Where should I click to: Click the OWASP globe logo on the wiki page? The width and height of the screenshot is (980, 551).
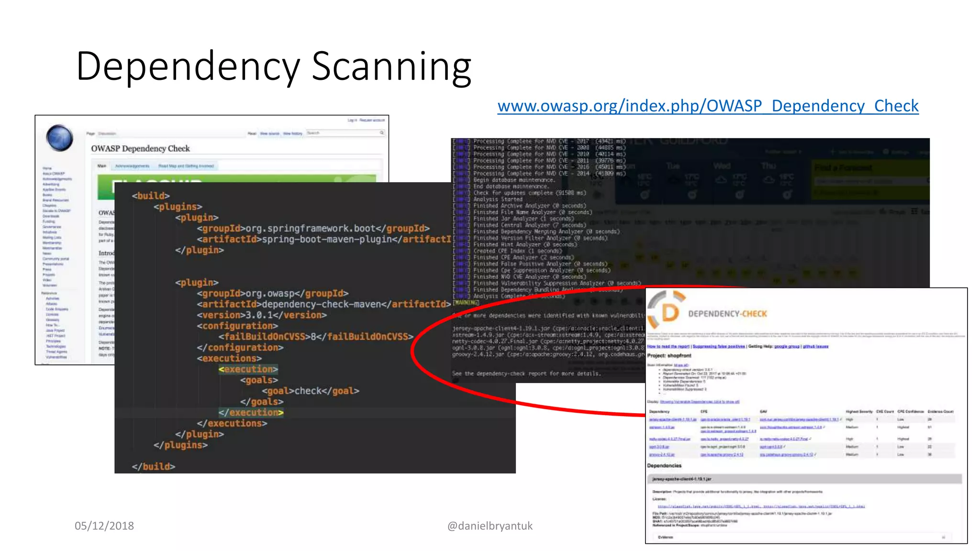[60, 138]
